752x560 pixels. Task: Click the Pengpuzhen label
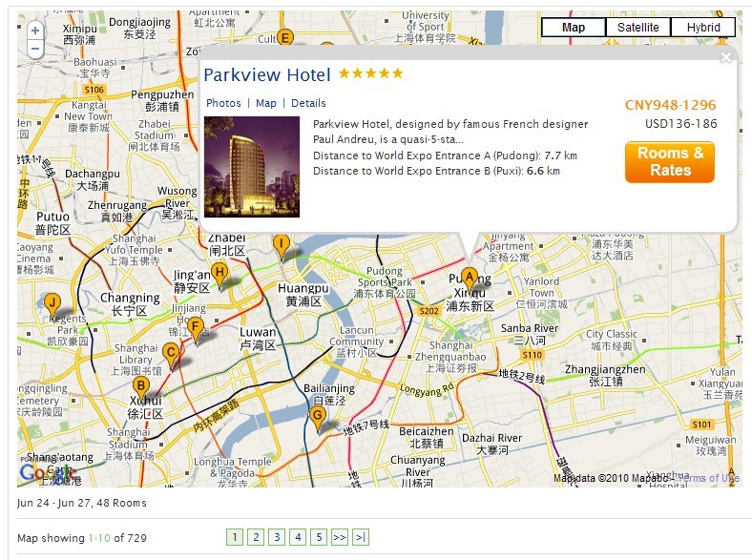(x=162, y=100)
